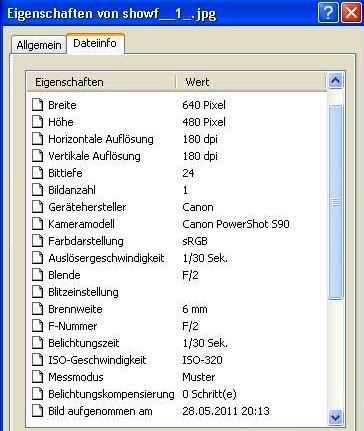Click the icon beside Blitzeinstellung
Viewport: 364px width, 431px height.
pos(38,292)
